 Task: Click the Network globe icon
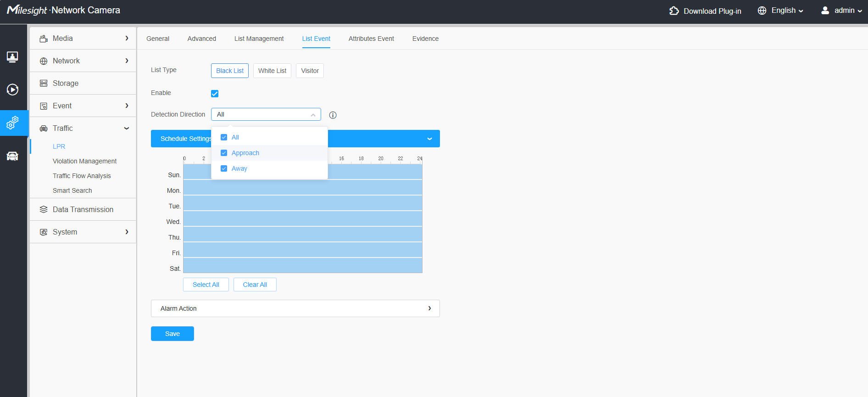(44, 61)
